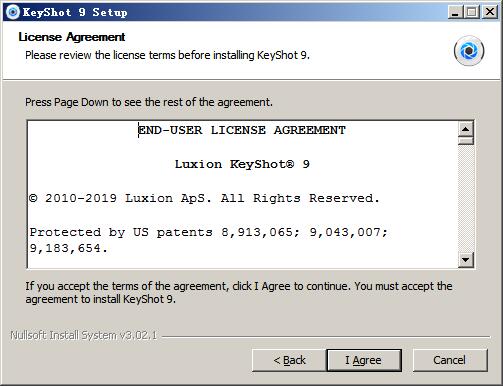Image resolution: width=503 pixels, height=386 pixels.
Task: Click the US patents line in agreement
Action: click(209, 240)
